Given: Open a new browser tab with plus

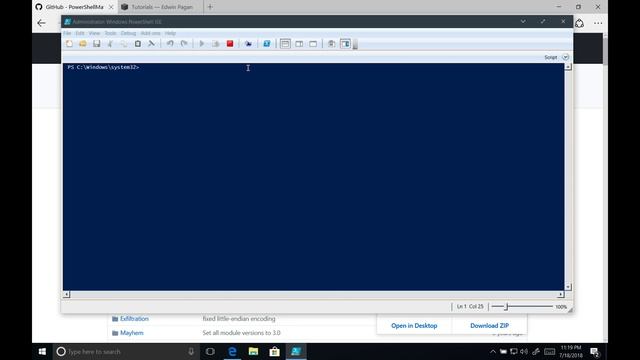Looking at the screenshot, I should pos(210,7).
